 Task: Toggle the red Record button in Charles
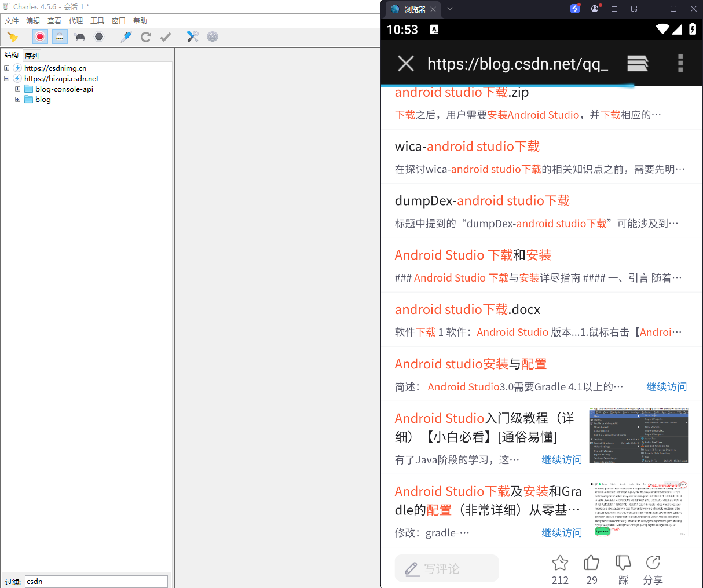pyautogui.click(x=40, y=36)
